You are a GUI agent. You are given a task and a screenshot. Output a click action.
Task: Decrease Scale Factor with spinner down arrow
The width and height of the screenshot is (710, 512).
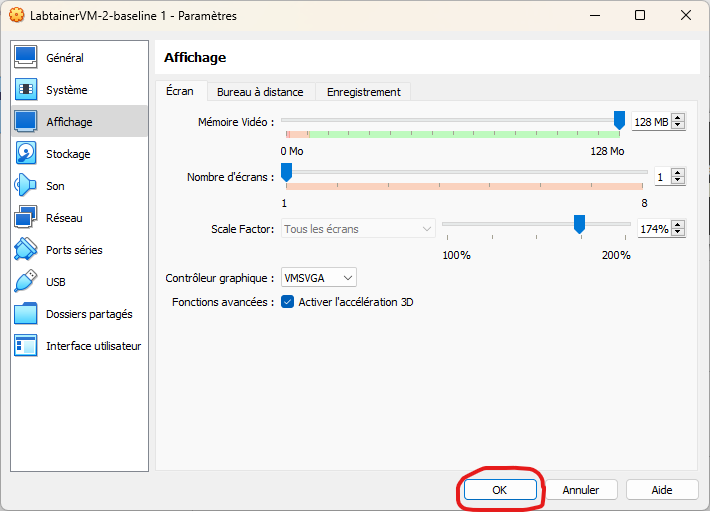[678, 233]
